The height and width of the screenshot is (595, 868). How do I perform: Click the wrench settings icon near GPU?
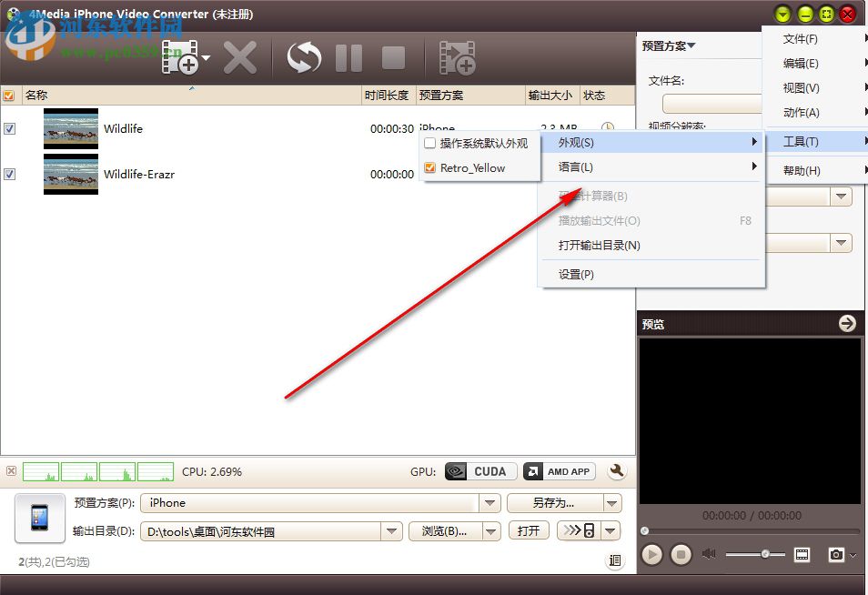(x=617, y=471)
